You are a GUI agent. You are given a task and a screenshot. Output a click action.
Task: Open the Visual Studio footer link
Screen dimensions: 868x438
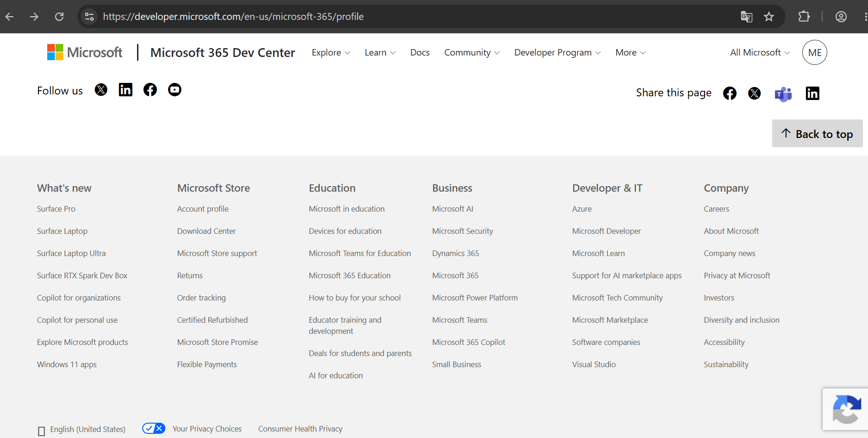click(x=594, y=364)
